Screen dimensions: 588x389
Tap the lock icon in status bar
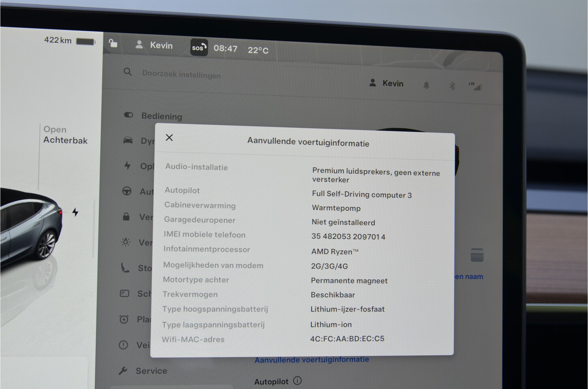point(113,43)
